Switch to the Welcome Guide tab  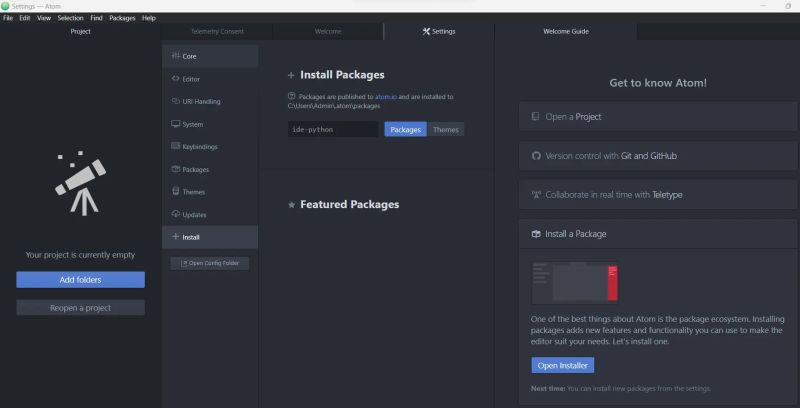(566, 31)
